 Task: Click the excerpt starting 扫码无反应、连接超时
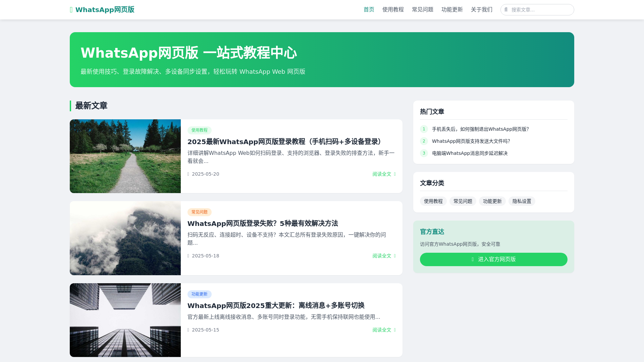(287, 239)
